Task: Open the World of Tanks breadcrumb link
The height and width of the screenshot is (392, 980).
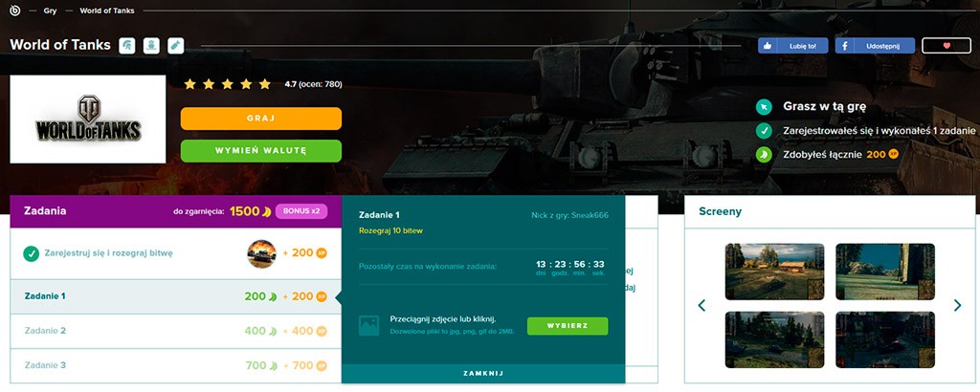Action: pos(107,11)
